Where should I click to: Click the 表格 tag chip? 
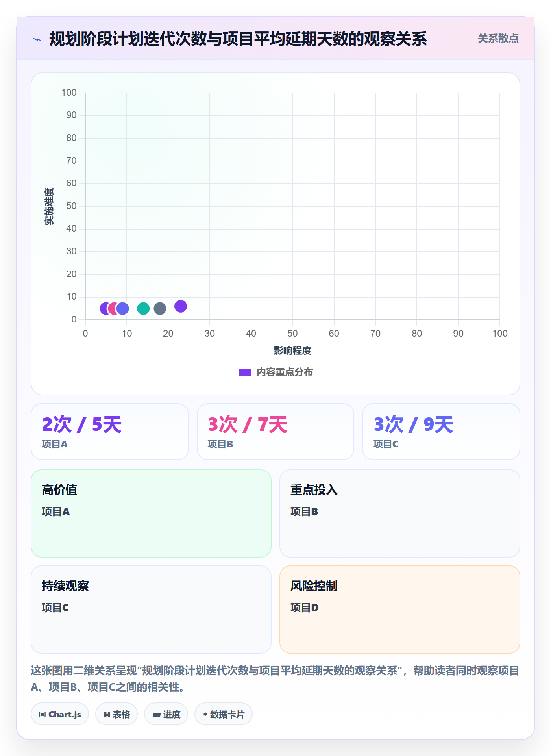116,714
